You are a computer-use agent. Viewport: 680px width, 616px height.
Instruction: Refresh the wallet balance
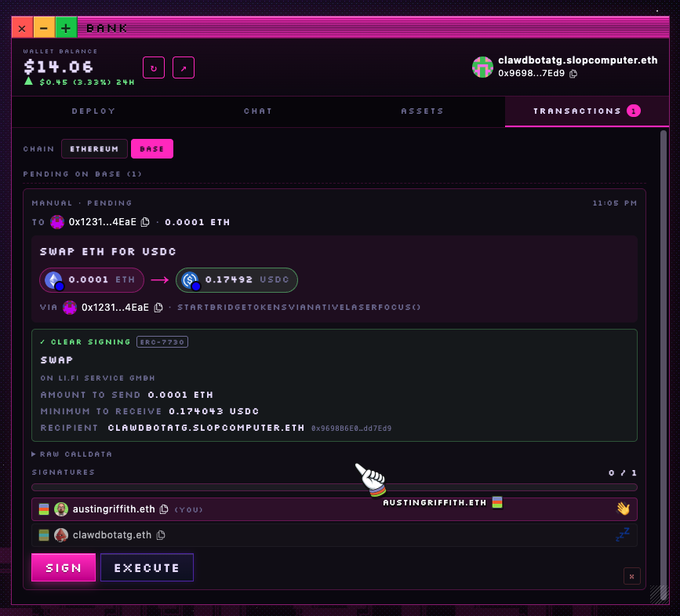point(154,68)
